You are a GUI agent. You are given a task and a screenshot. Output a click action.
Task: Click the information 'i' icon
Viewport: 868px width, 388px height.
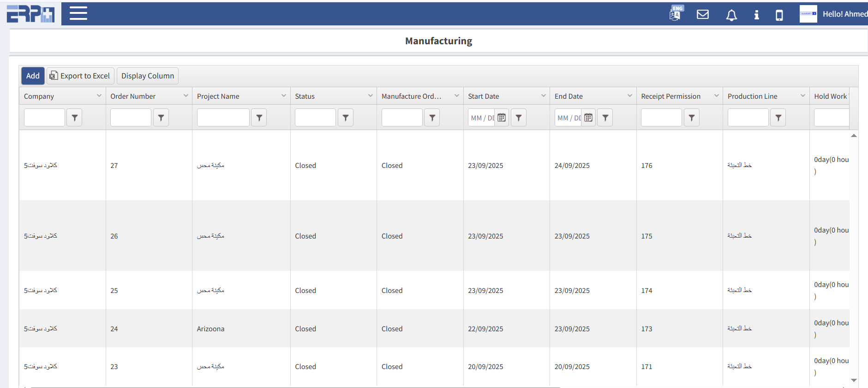tap(756, 15)
